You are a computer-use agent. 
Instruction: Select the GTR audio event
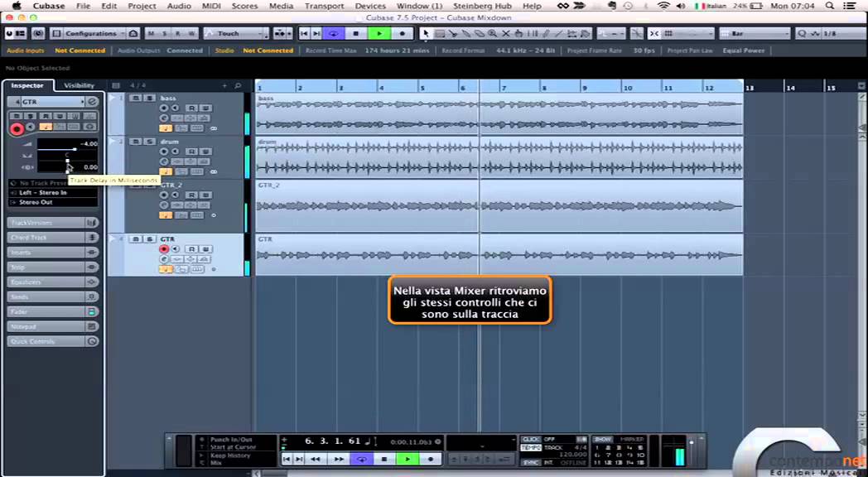click(x=499, y=254)
